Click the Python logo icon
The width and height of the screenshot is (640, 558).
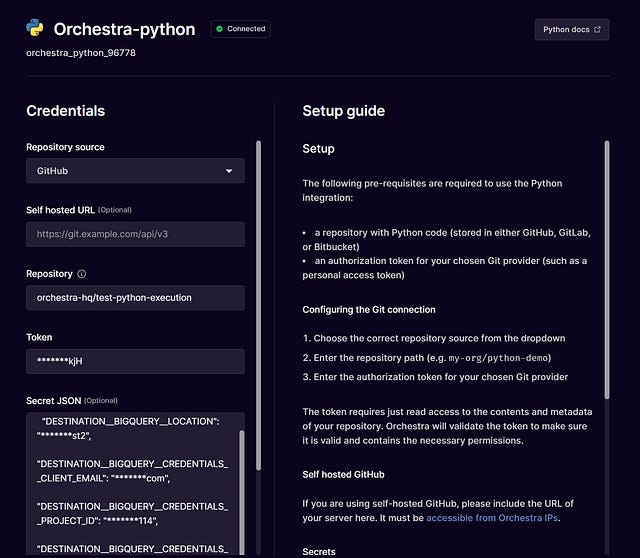[35, 28]
